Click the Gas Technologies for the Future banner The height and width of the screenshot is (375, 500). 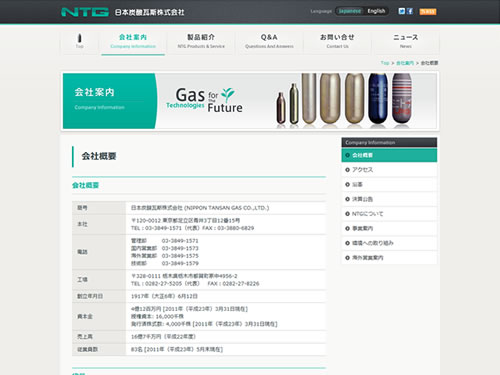[x=204, y=100]
